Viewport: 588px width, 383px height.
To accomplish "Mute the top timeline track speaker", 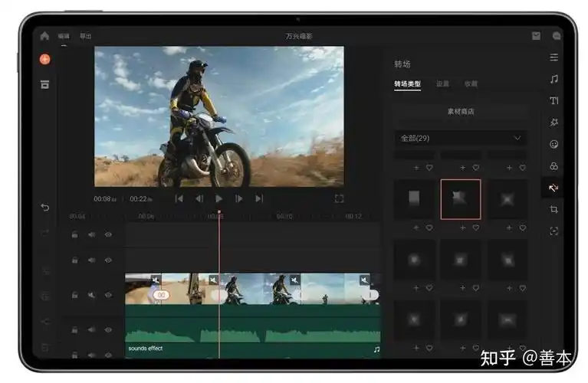I will click(91, 234).
